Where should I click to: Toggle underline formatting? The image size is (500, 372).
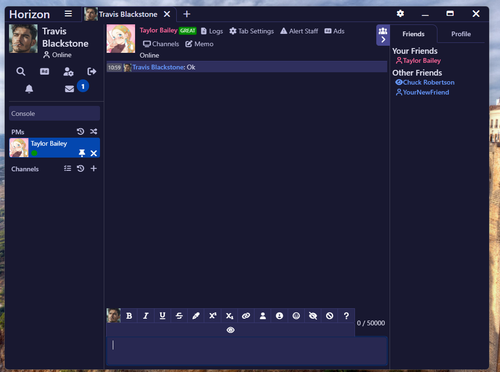162,316
